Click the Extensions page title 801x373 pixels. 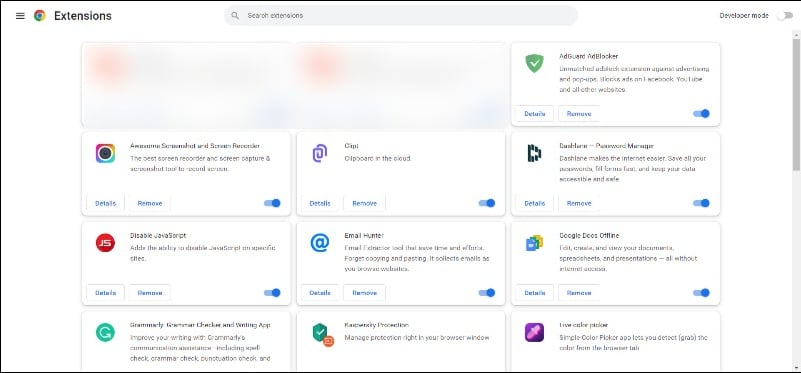click(x=83, y=16)
